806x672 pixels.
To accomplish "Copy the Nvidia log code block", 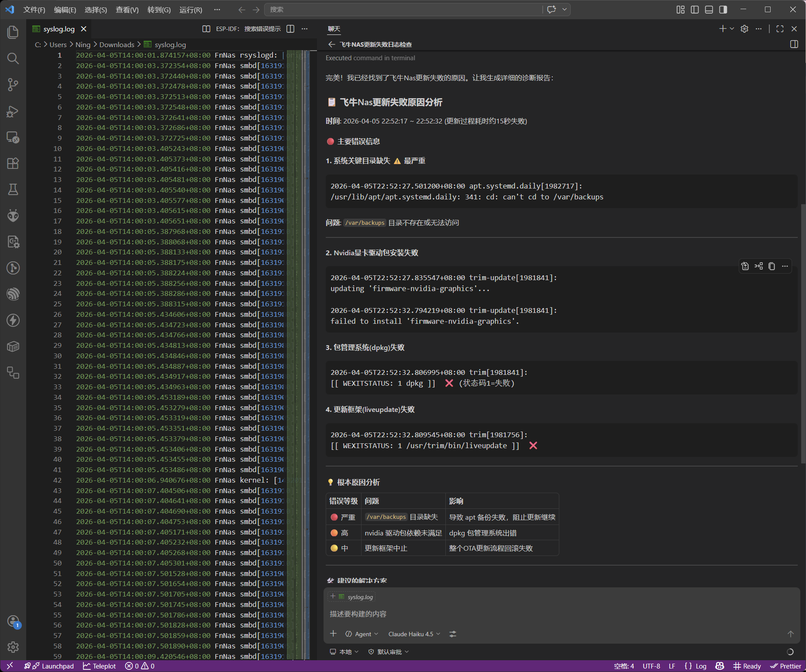I will 772,266.
